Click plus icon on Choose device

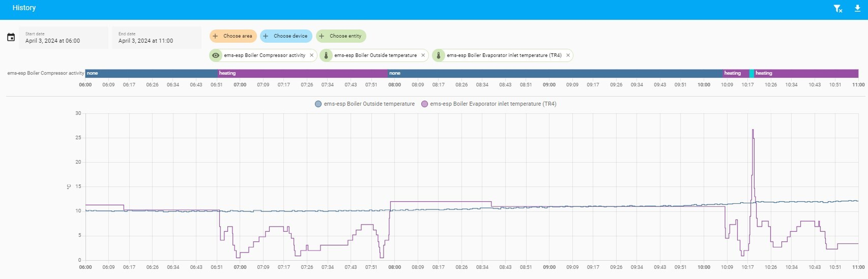[x=266, y=36]
